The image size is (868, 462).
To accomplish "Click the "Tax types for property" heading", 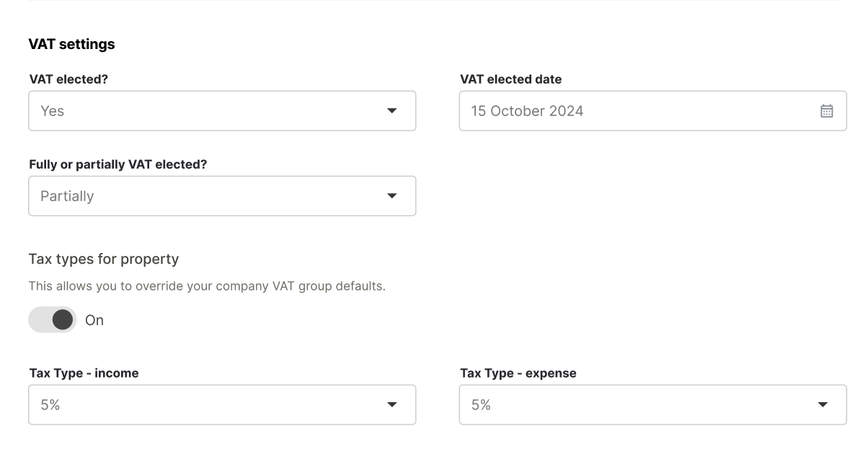I will (x=103, y=259).
